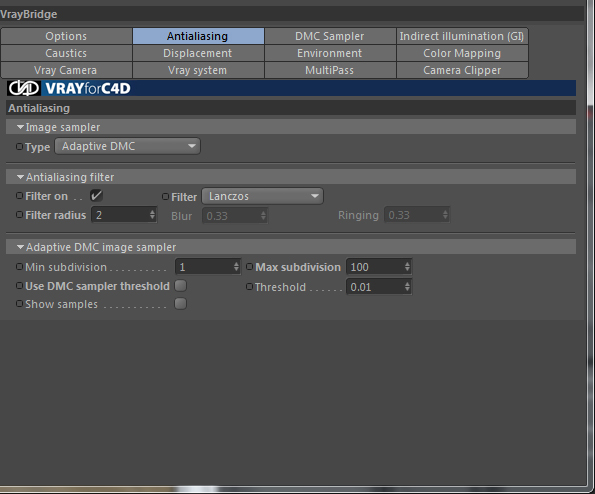The width and height of the screenshot is (595, 494).
Task: Open the Options tab
Action: coord(66,36)
